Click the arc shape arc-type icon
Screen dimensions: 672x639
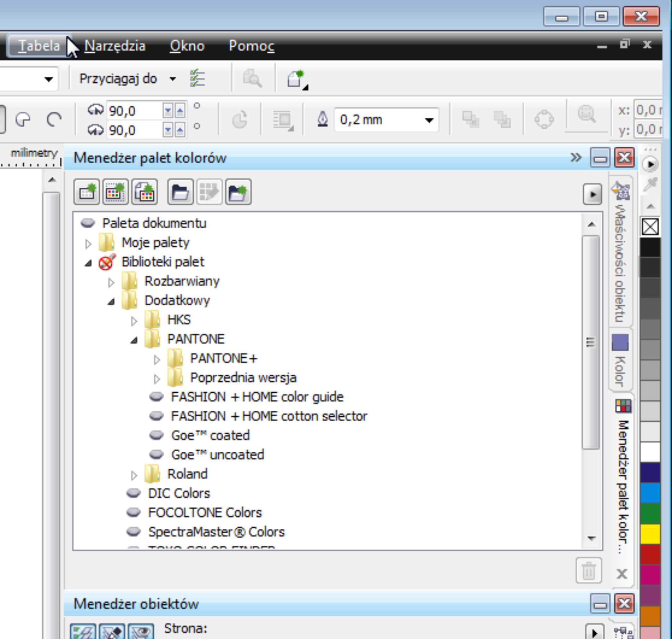point(54,120)
